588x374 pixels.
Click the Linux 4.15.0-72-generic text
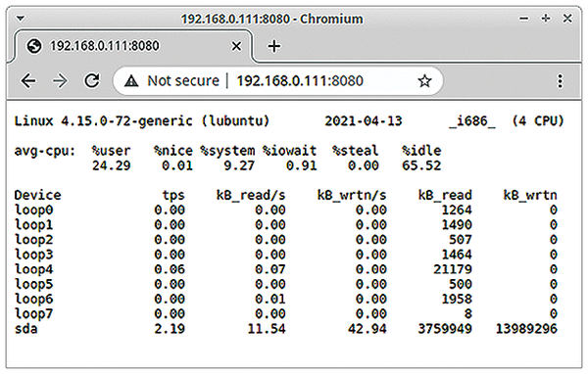pos(103,121)
